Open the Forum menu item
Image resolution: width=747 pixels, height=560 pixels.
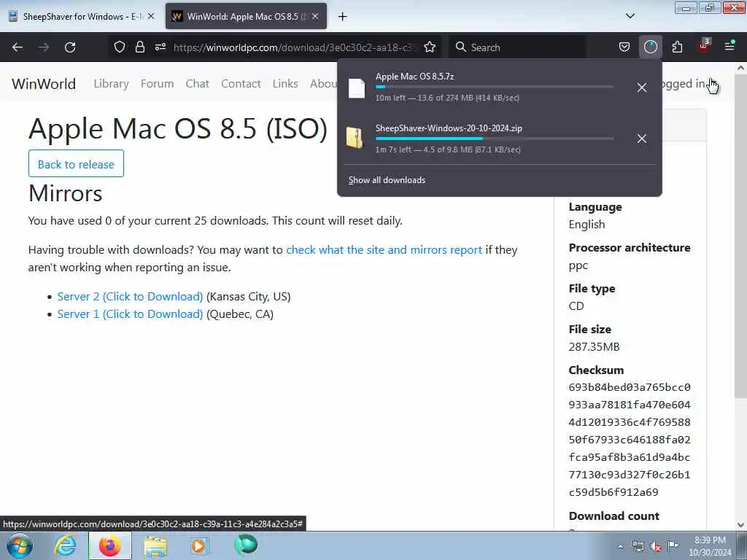click(x=158, y=84)
